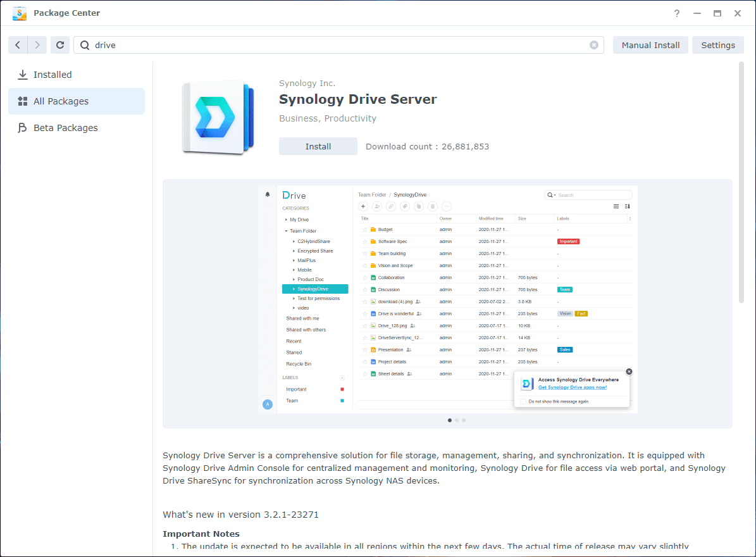Click the Installed download arrow icon
Image resolution: width=756 pixels, height=557 pixels.
coord(22,75)
